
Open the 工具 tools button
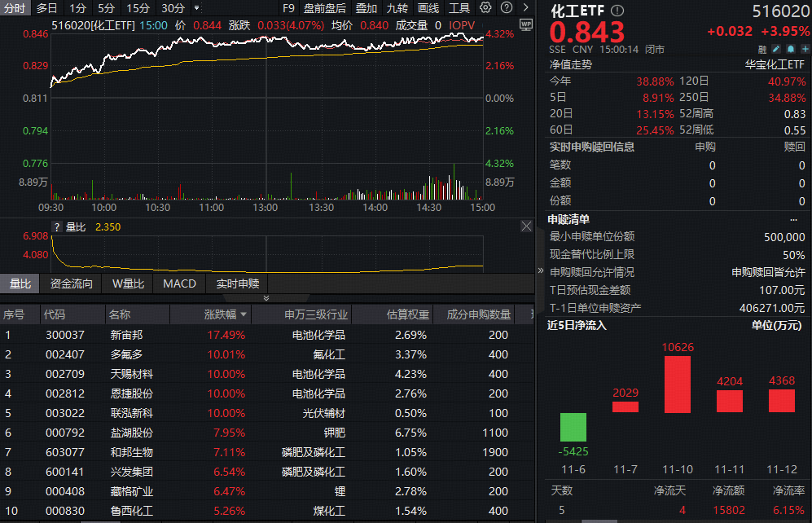[x=459, y=8]
